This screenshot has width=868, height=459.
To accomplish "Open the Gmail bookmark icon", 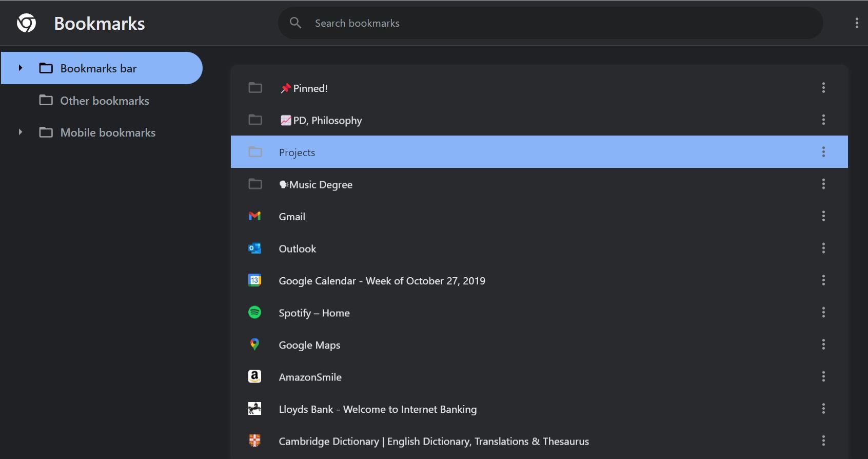I will (254, 216).
